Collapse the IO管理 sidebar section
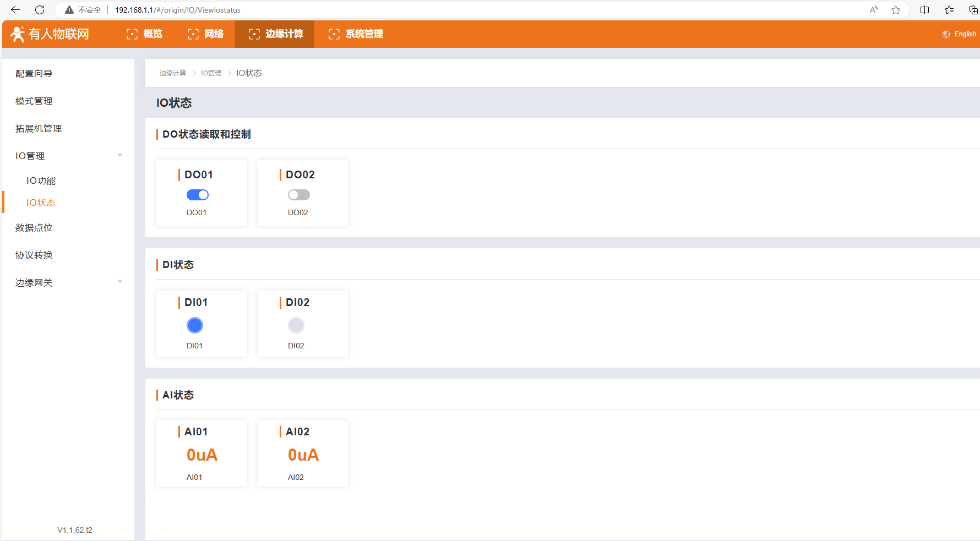Image resolution: width=980 pixels, height=541 pixels. pos(120,156)
